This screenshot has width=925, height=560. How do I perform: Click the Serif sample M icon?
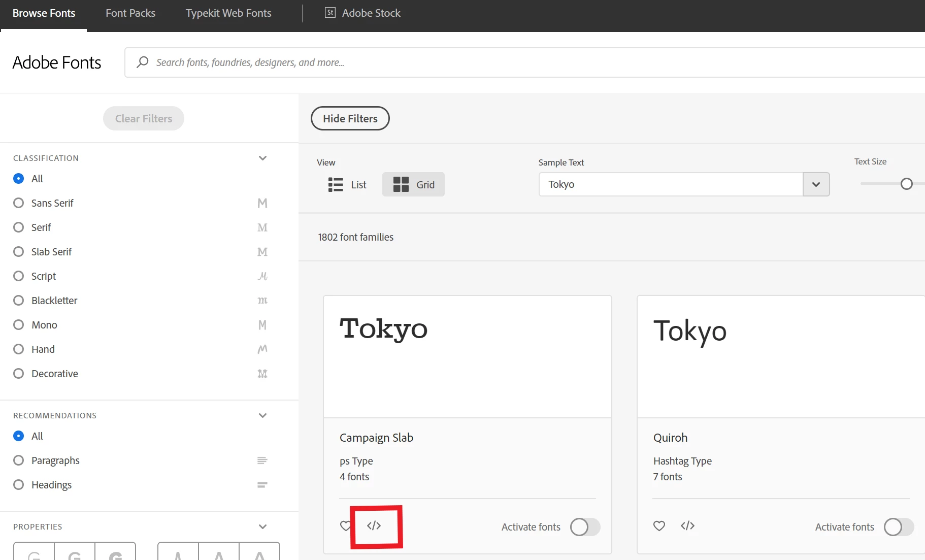[262, 227]
